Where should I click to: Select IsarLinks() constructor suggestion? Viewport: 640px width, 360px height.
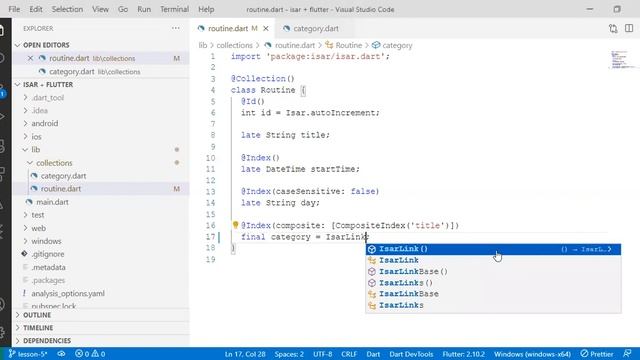493,283
